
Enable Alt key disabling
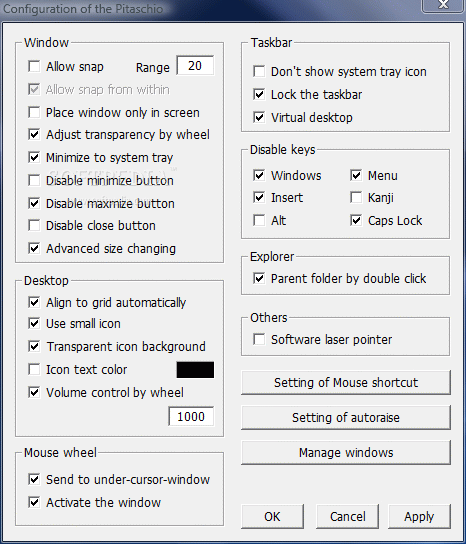tap(259, 220)
